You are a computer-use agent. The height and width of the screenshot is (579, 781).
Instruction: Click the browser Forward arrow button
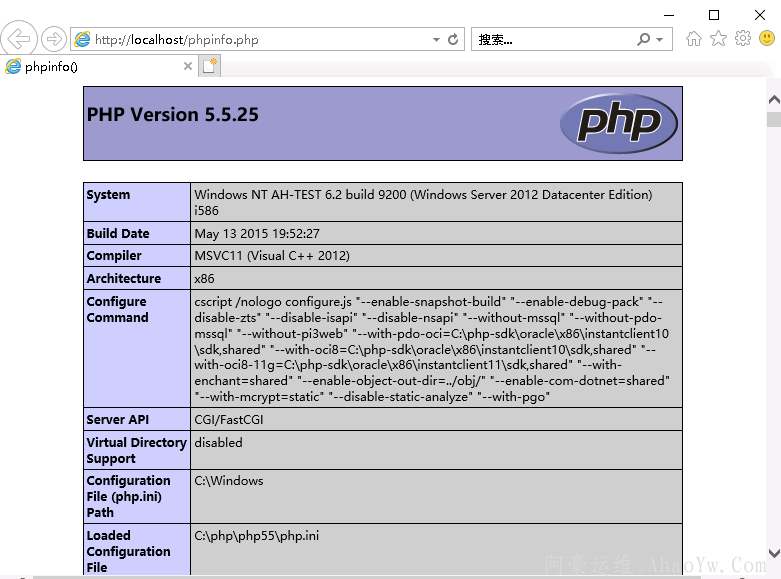(x=53, y=39)
